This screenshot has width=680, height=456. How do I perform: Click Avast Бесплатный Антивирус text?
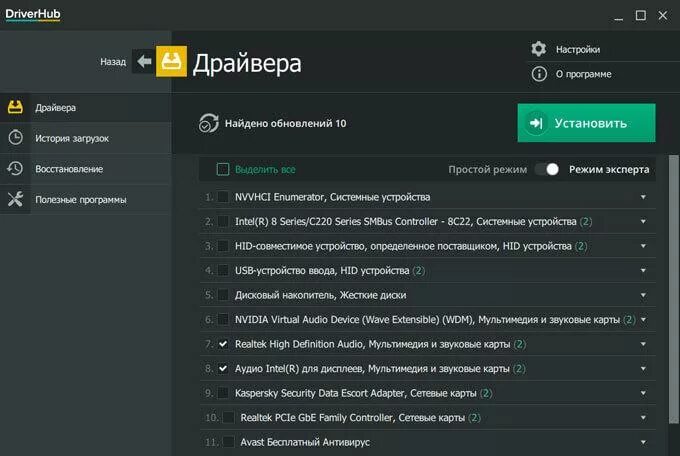pos(305,442)
